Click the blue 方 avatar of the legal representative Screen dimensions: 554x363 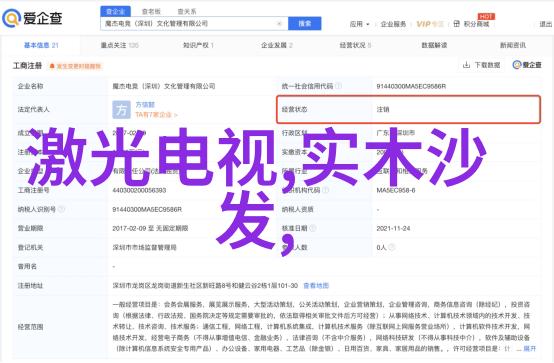click(x=121, y=110)
